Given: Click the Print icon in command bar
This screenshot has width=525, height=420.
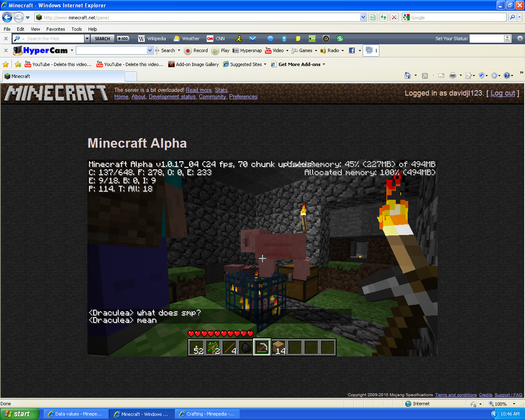Looking at the screenshot, I should click(453, 75).
